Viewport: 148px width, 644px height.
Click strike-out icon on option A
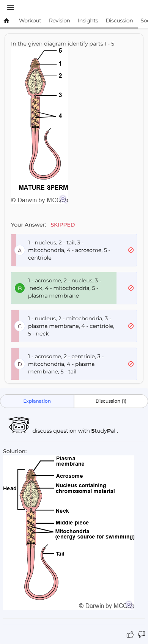coord(131,250)
